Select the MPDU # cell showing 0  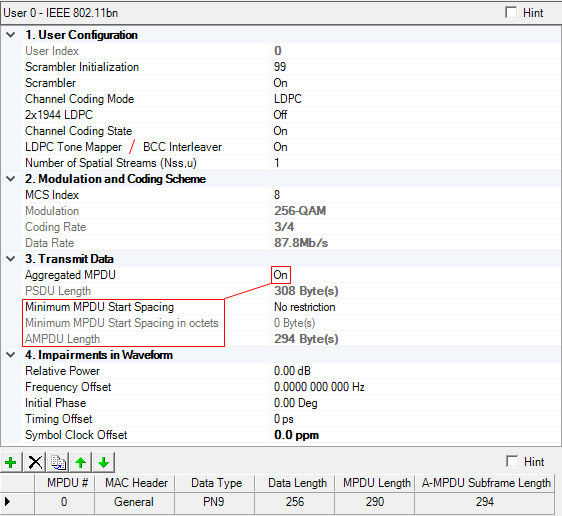(x=65, y=502)
